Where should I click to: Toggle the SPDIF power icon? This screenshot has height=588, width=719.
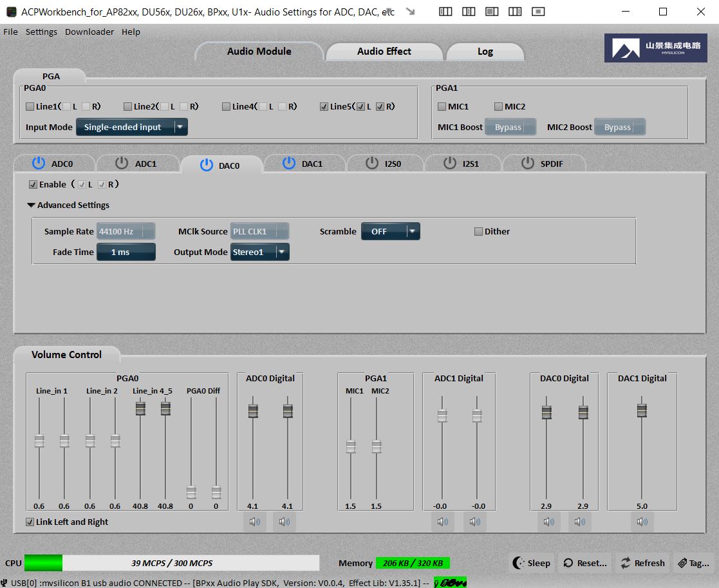click(528, 164)
